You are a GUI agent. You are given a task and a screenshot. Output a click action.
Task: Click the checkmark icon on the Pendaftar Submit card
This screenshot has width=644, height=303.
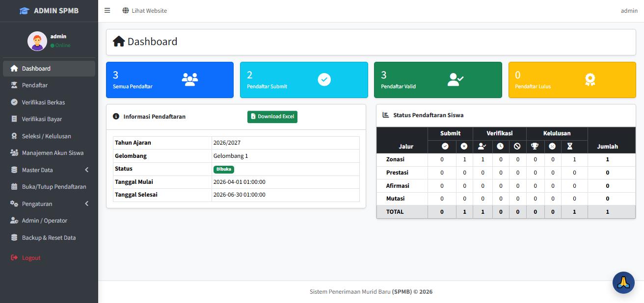324,79
